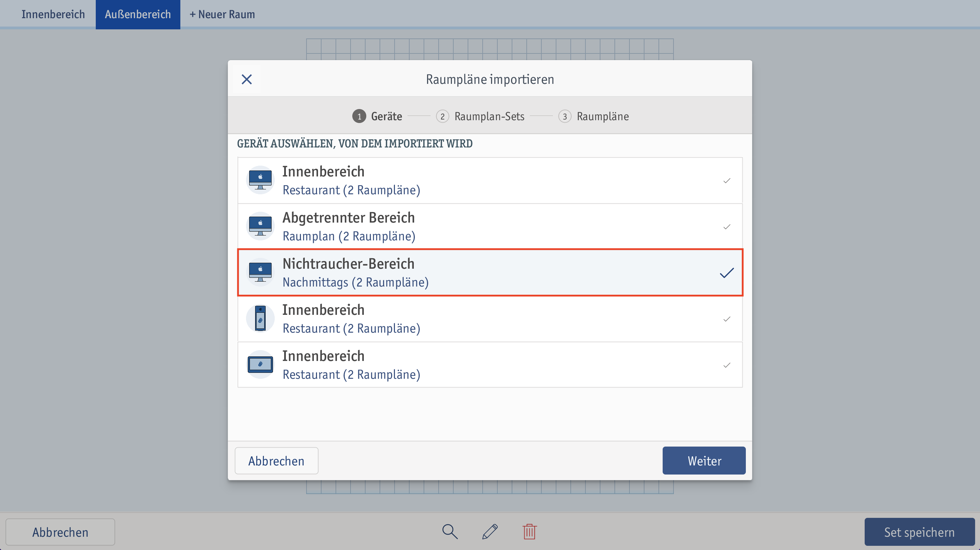Click iMac icon of Nichtraucher-Bereich row
Viewport: 980px width, 550px height.
tap(260, 272)
